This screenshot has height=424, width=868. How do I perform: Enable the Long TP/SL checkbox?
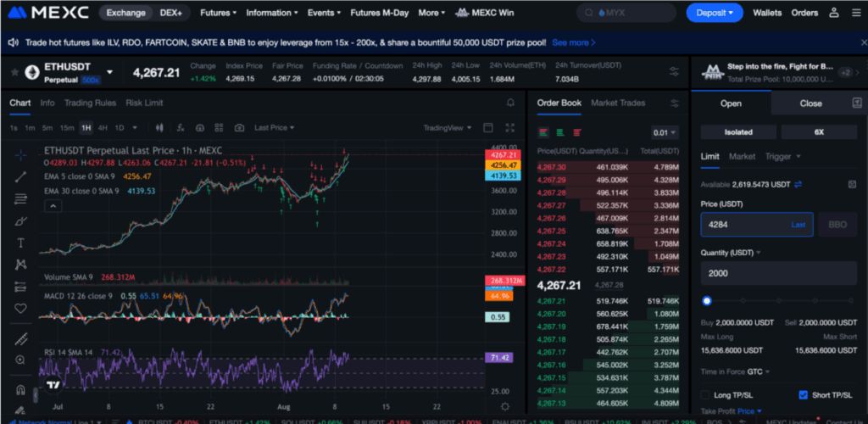pyautogui.click(x=705, y=395)
